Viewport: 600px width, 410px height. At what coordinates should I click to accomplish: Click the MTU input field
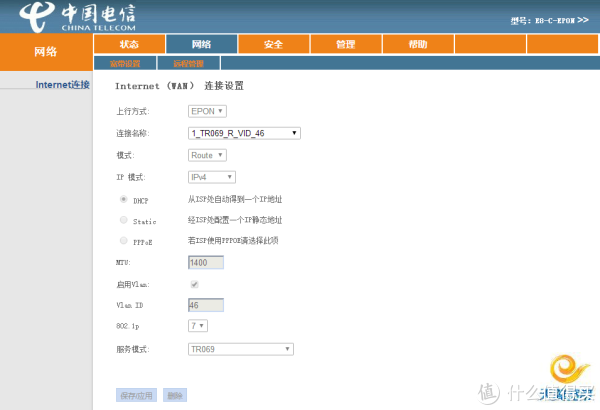(206, 263)
